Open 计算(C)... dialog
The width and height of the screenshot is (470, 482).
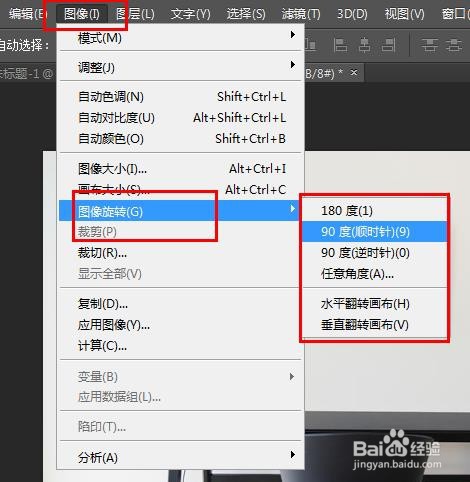(180, 346)
